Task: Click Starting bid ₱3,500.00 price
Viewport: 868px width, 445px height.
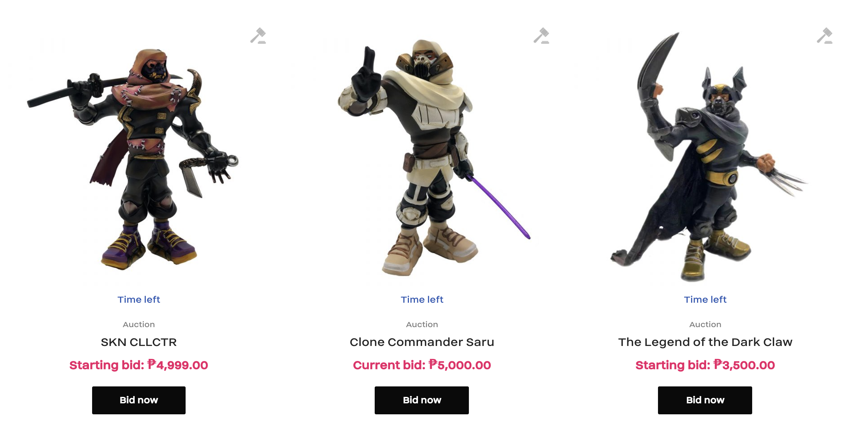Action: [705, 365]
